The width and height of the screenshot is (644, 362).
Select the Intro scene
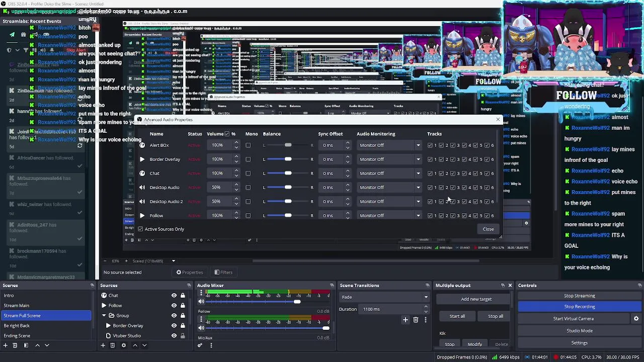[x=46, y=296]
